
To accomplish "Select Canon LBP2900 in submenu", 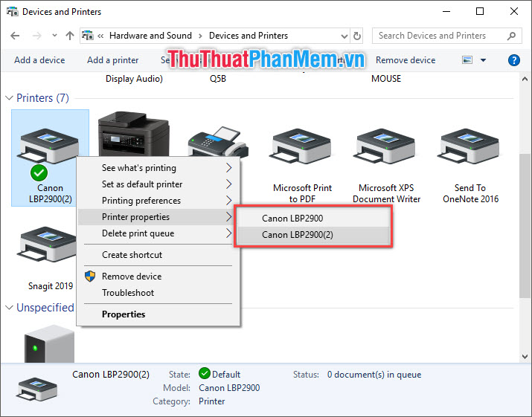I will (x=313, y=219).
